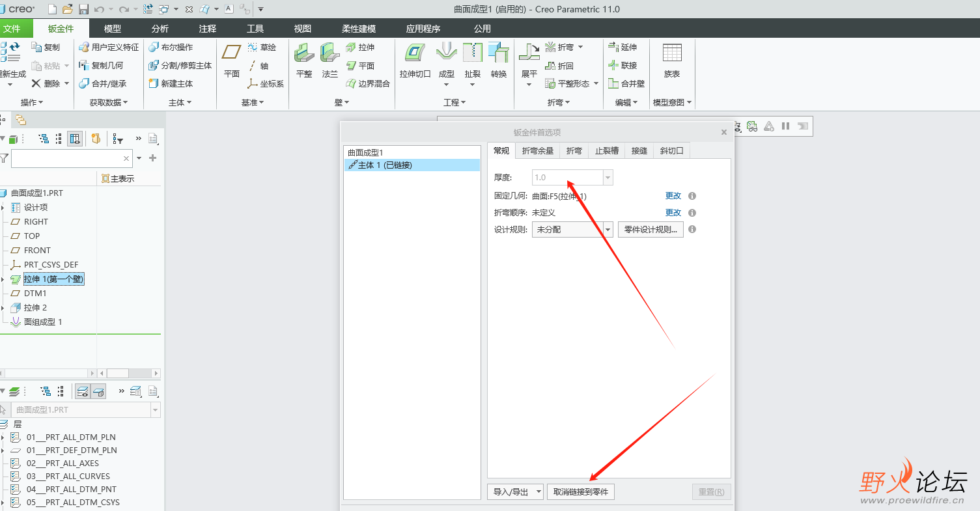Click the 取消链接到零件 button
The height and width of the screenshot is (511, 980).
point(581,491)
